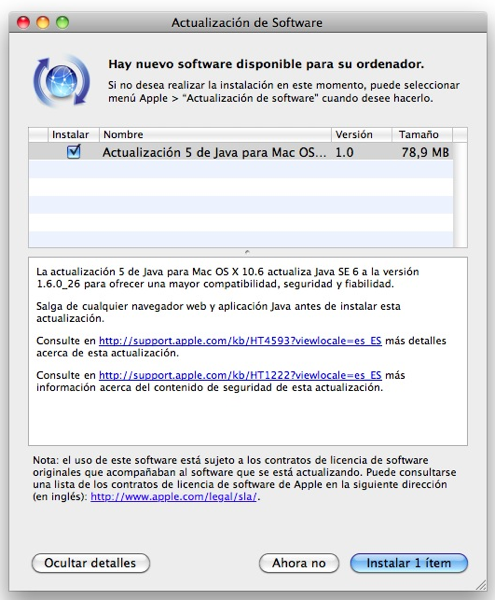Click the version 1.0 cell
Viewport: 495px width, 600px height.
pyautogui.click(x=344, y=152)
